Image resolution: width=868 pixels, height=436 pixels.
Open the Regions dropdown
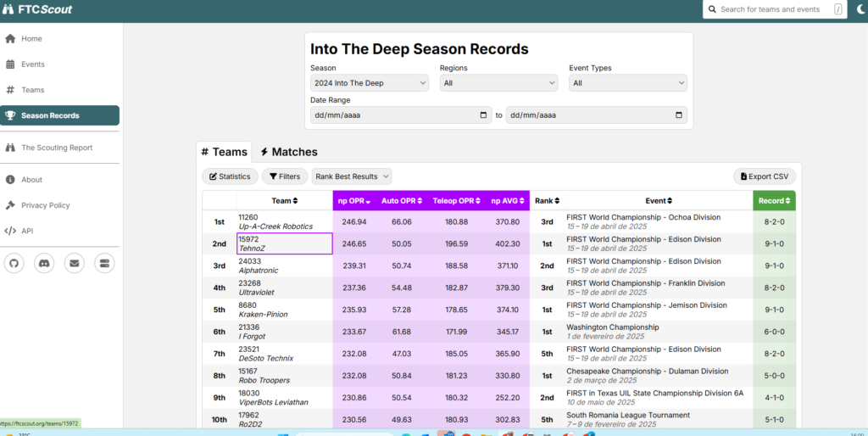point(498,83)
